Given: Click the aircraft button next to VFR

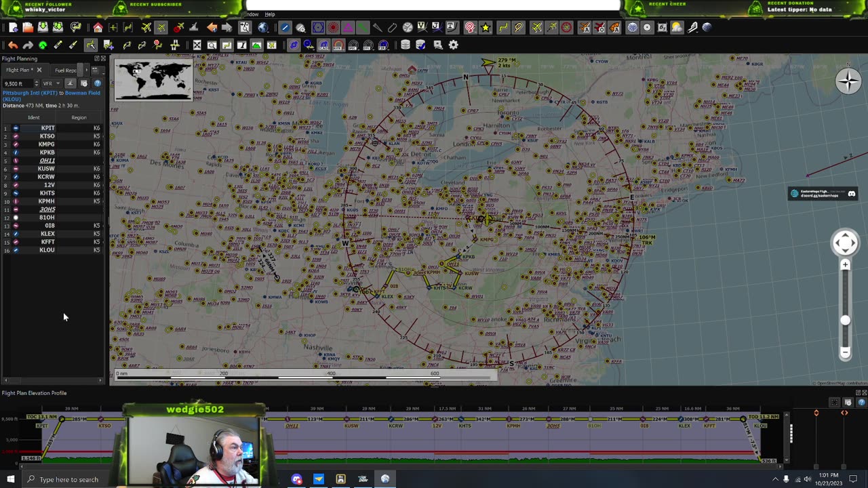Looking at the screenshot, I should point(71,83).
